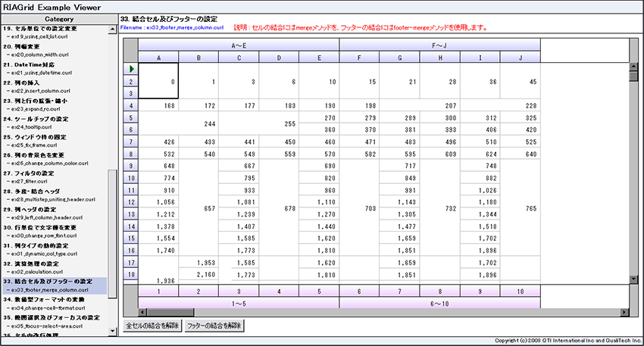644x346 pixels.
Task: Click the grid vertical scrollbar down arrow
Action: point(633,279)
